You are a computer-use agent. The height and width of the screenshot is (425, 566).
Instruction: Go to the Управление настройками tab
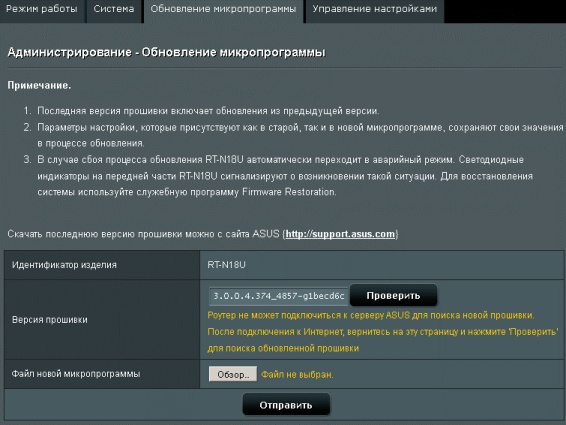coord(375,10)
